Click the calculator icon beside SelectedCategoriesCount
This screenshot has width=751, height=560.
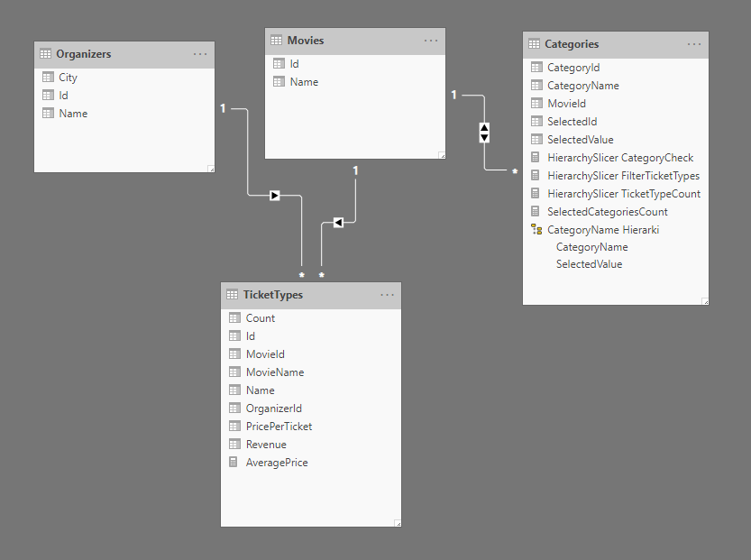pyautogui.click(x=536, y=211)
